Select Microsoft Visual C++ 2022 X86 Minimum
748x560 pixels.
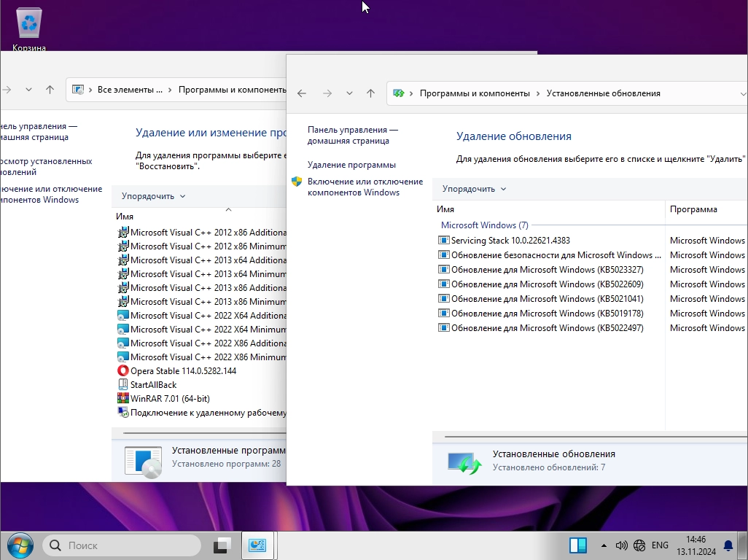pos(202,357)
